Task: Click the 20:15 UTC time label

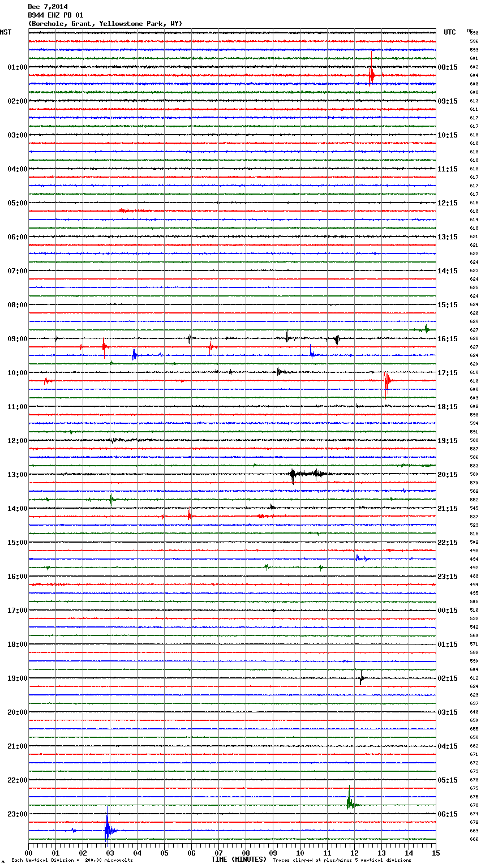Action: click(x=447, y=475)
